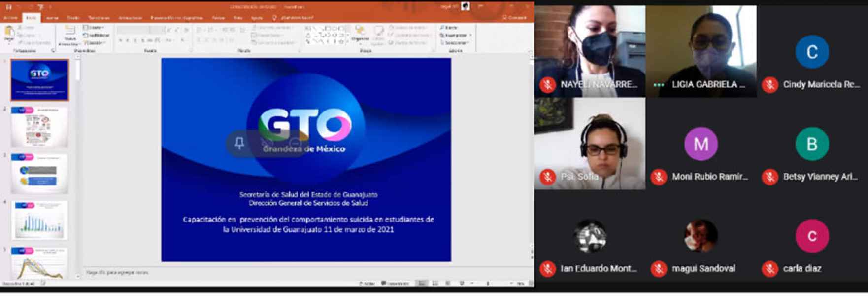Toggle the Notas pane in status bar

[367, 283]
